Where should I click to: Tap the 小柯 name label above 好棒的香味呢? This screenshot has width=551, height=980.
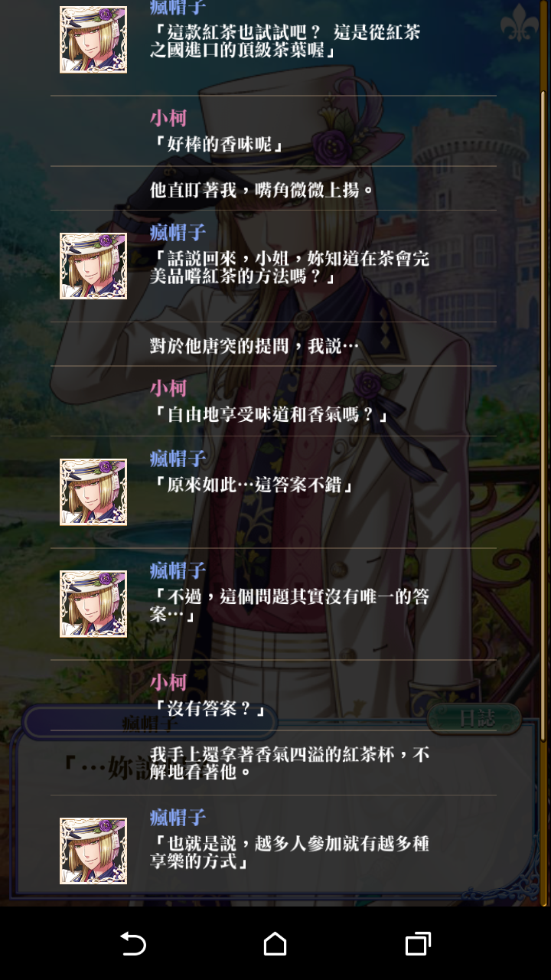click(x=168, y=118)
